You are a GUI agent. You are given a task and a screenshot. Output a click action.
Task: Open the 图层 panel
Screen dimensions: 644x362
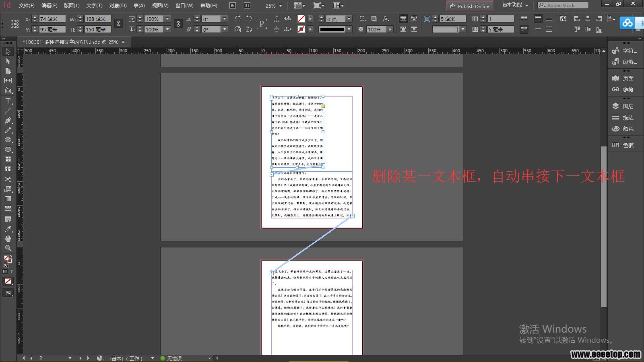(x=623, y=106)
